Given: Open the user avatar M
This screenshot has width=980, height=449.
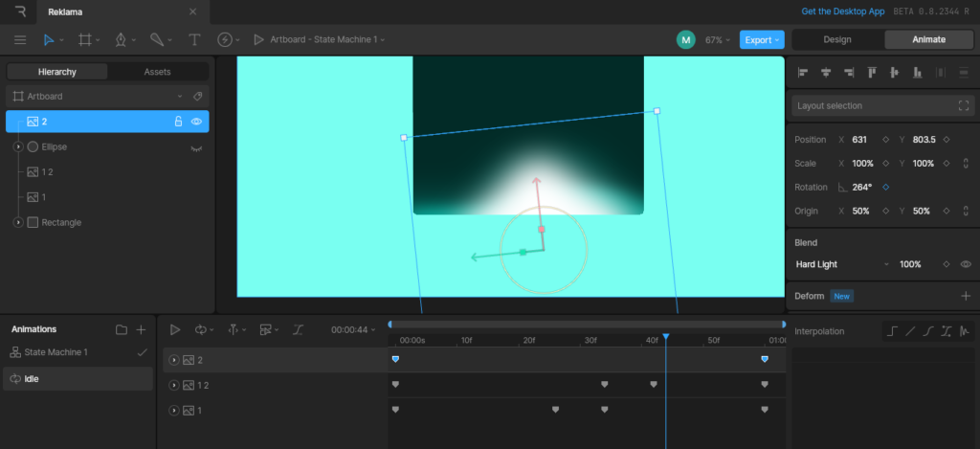Looking at the screenshot, I should pyautogui.click(x=685, y=40).
